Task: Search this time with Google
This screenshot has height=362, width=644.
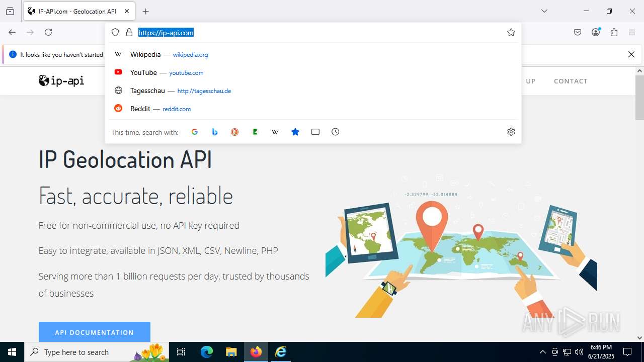Action: point(195,132)
